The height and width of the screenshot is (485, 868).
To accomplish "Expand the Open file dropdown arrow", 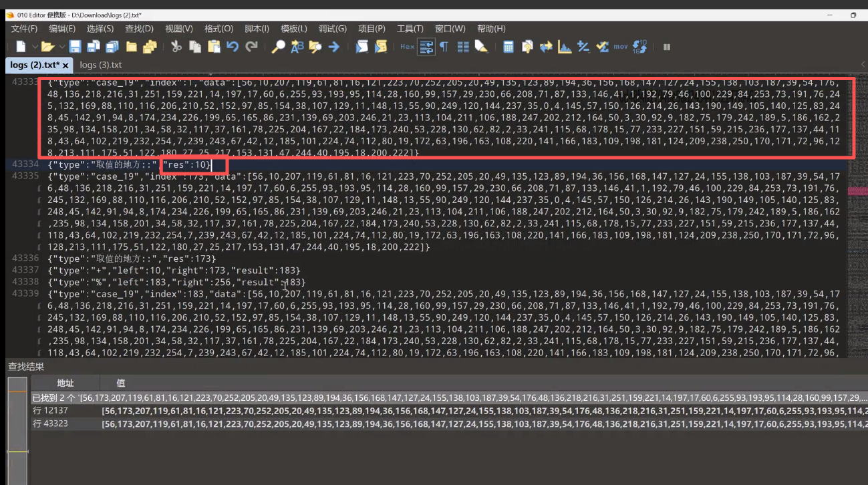I will [61, 47].
